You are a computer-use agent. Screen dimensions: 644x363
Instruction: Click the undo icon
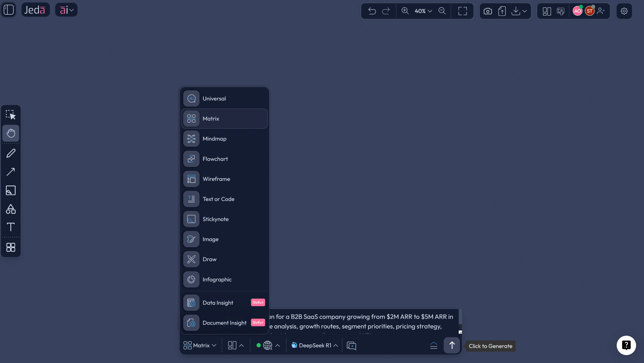click(372, 11)
